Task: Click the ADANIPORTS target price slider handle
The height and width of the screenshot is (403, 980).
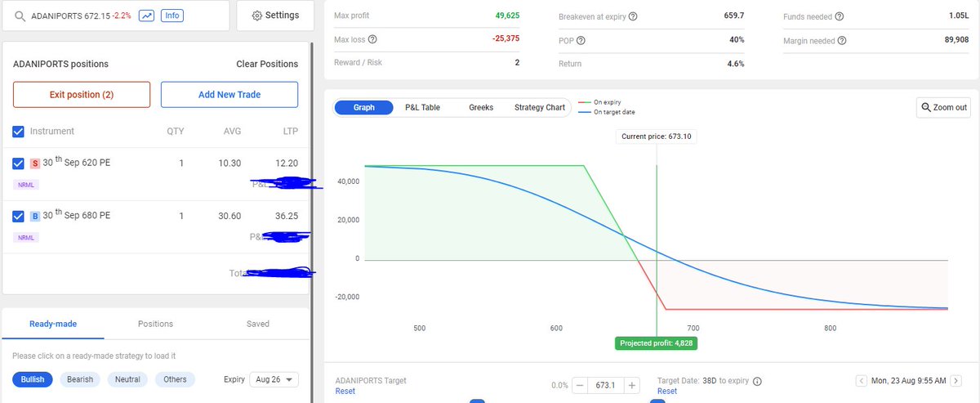Action: click(x=478, y=401)
